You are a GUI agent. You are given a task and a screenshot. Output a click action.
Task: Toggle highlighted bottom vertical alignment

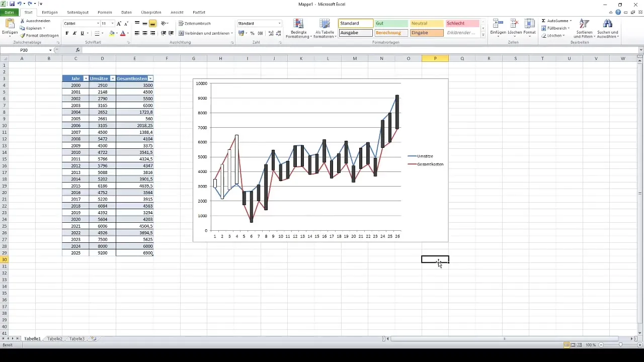[x=152, y=24]
